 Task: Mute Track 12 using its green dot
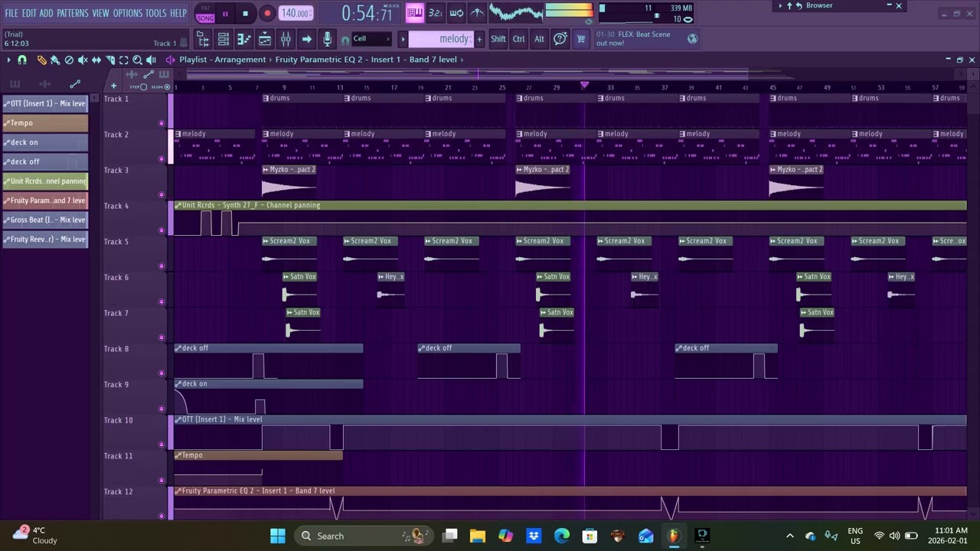tap(161, 516)
